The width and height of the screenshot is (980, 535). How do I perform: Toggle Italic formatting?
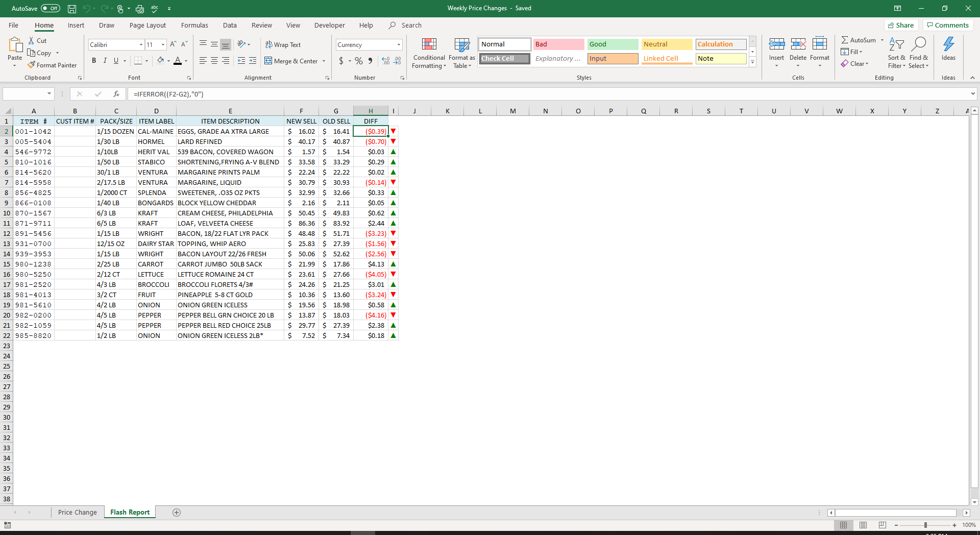point(105,61)
